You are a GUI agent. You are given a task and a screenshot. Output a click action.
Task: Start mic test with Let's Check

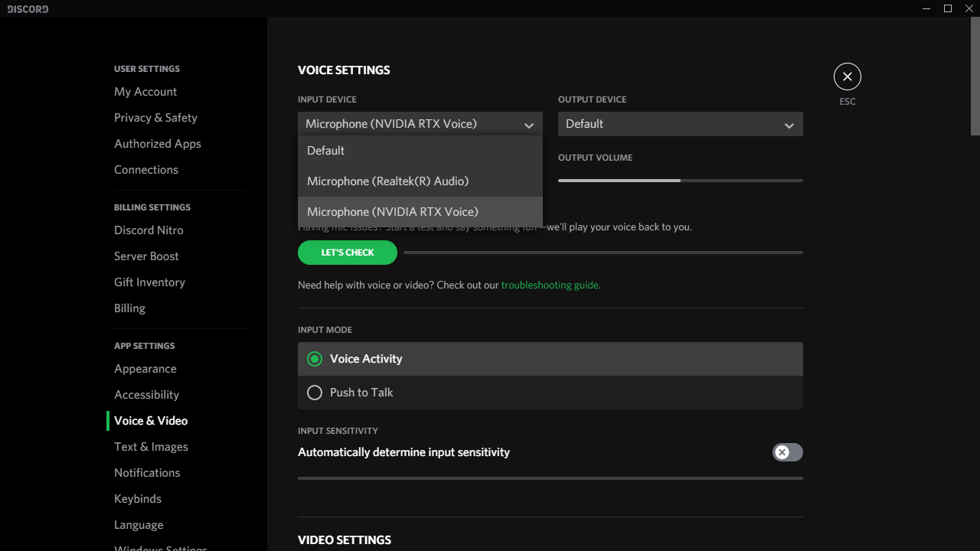[x=348, y=253]
